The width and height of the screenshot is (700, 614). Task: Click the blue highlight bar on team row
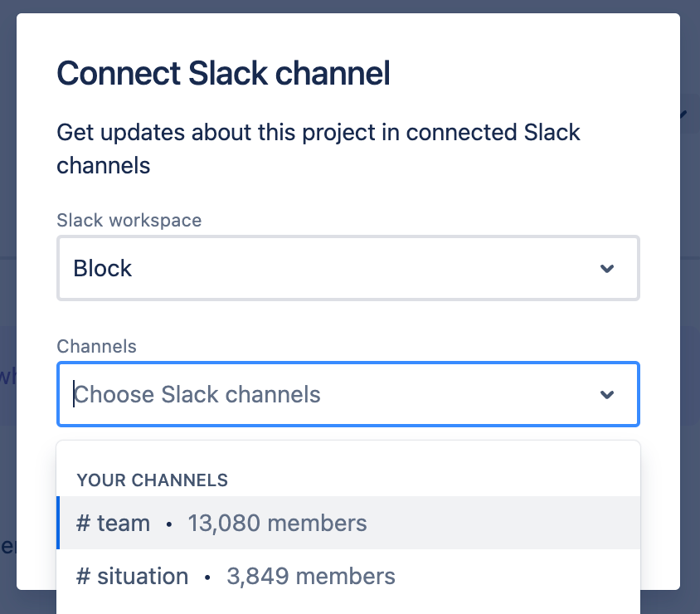pyautogui.click(x=58, y=523)
